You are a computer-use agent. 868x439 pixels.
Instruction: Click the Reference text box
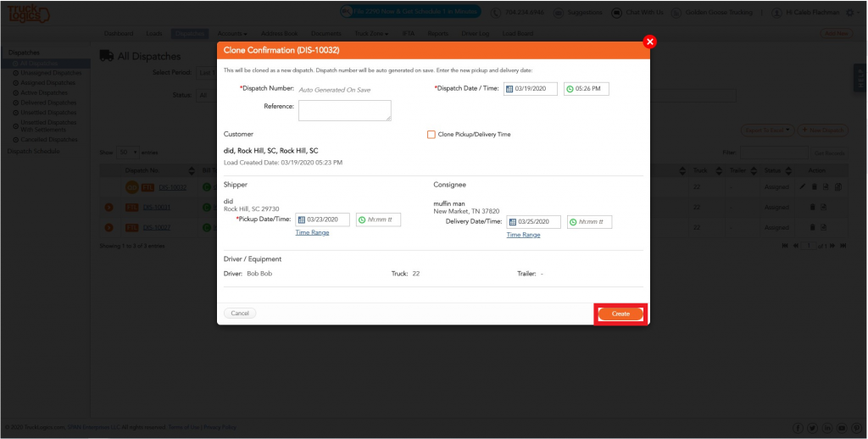(x=345, y=110)
